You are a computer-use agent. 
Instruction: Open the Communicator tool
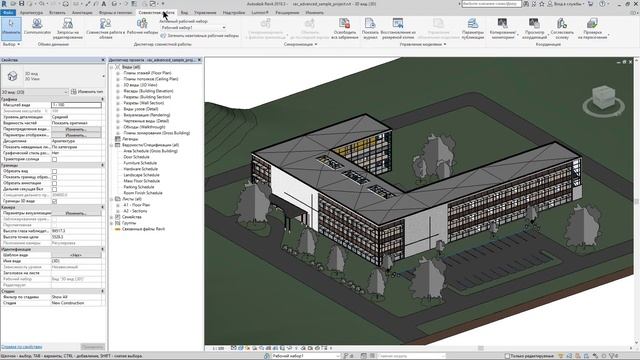coord(37,27)
